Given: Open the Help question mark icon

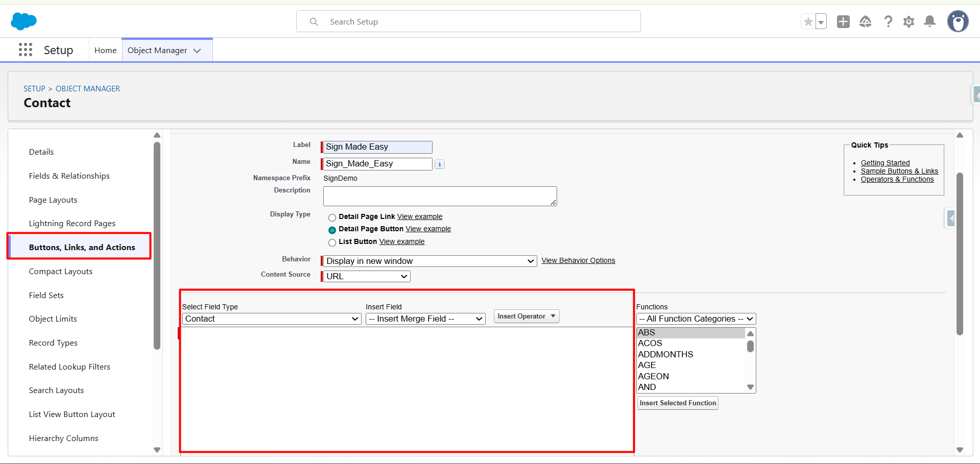Looking at the screenshot, I should pyautogui.click(x=888, y=21).
